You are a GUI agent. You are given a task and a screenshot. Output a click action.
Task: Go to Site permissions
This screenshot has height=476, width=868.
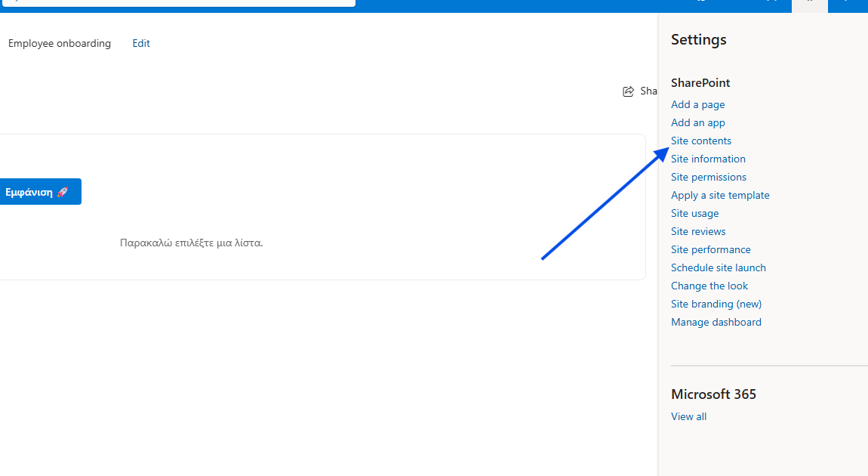708,178
